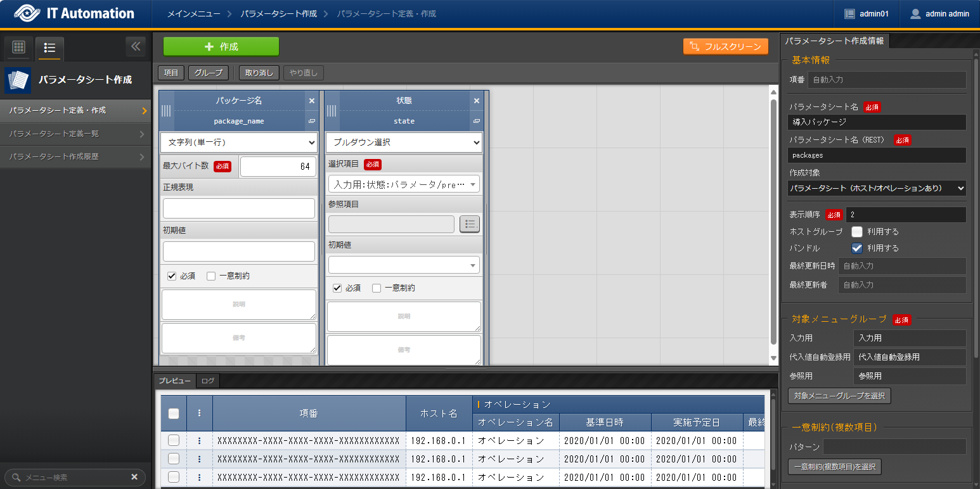Switch to list menu view icon
This screenshot has width=980, height=489.
point(49,48)
